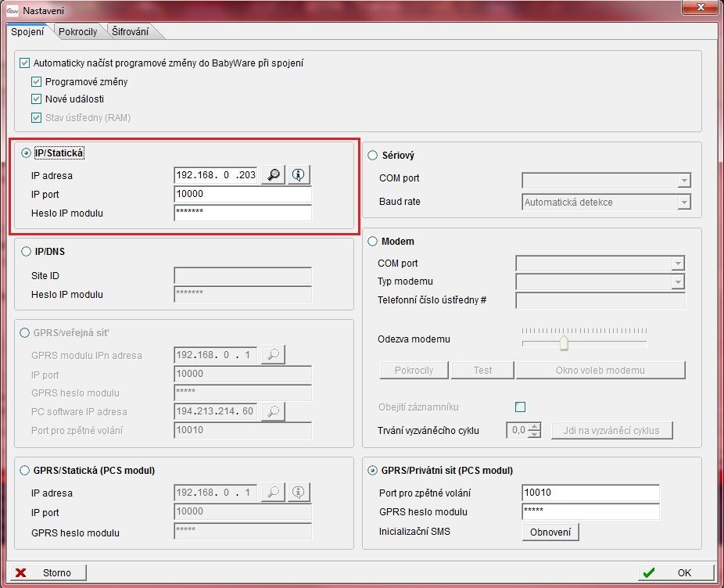Click info icon in GPRS/Statická (PCS modul) section
This screenshot has width=724, height=588.
(x=299, y=493)
